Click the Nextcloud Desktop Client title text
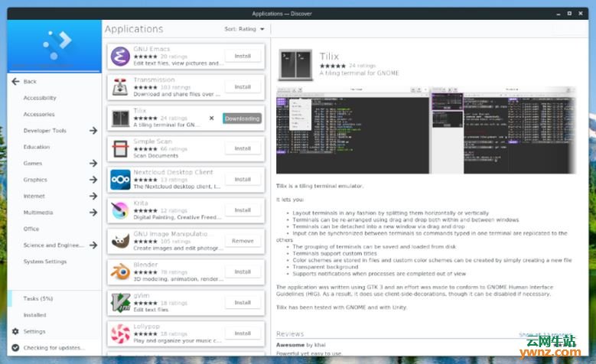Viewport: 596px width, 364px height. [x=173, y=172]
